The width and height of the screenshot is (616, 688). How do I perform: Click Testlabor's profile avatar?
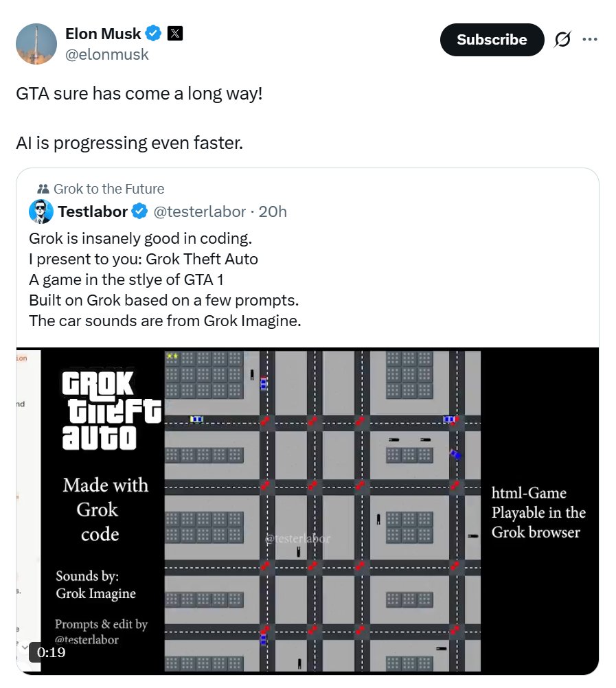coord(41,211)
